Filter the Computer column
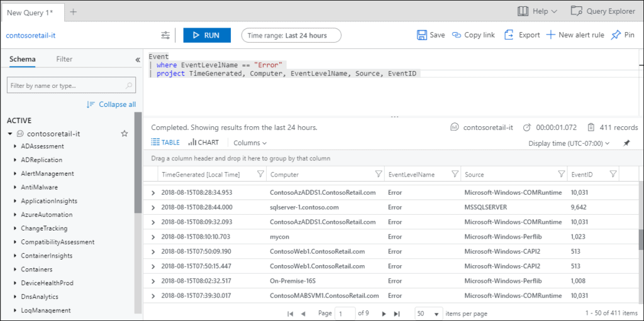 379,174
